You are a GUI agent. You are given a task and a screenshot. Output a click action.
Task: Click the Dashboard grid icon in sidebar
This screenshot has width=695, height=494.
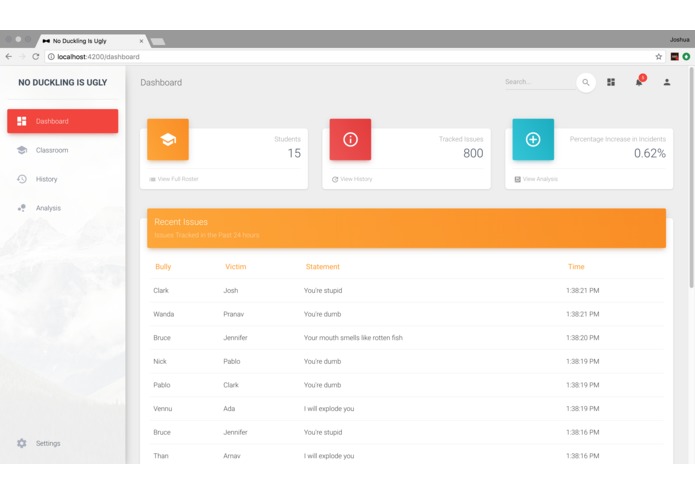point(22,121)
